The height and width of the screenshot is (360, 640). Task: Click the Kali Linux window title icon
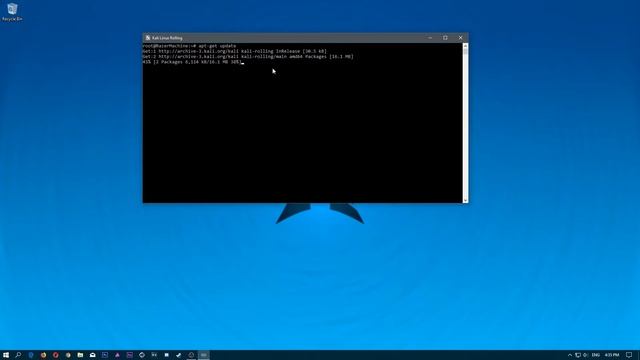(x=148, y=38)
